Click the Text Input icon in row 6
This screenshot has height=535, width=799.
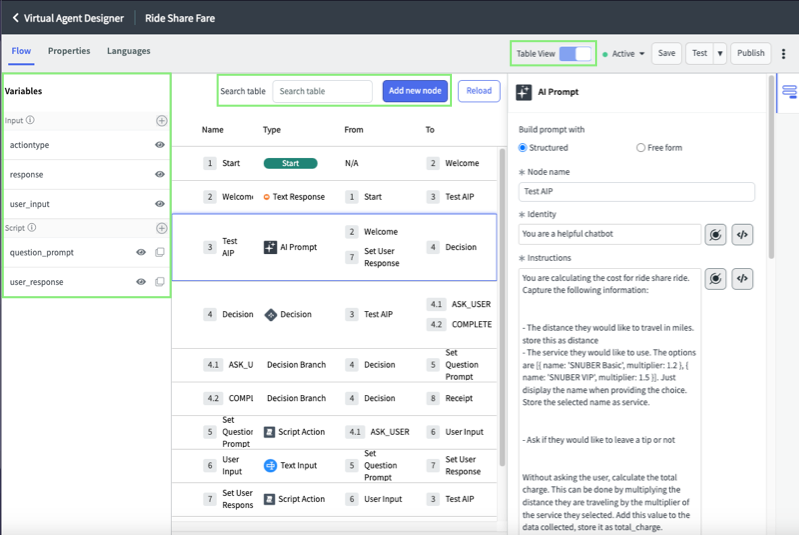[x=270, y=466]
